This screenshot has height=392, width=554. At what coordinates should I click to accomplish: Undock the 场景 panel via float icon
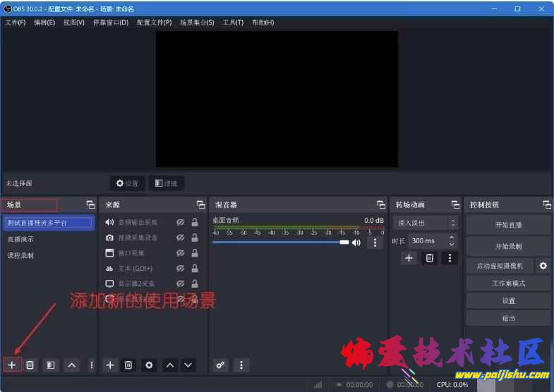(90, 204)
